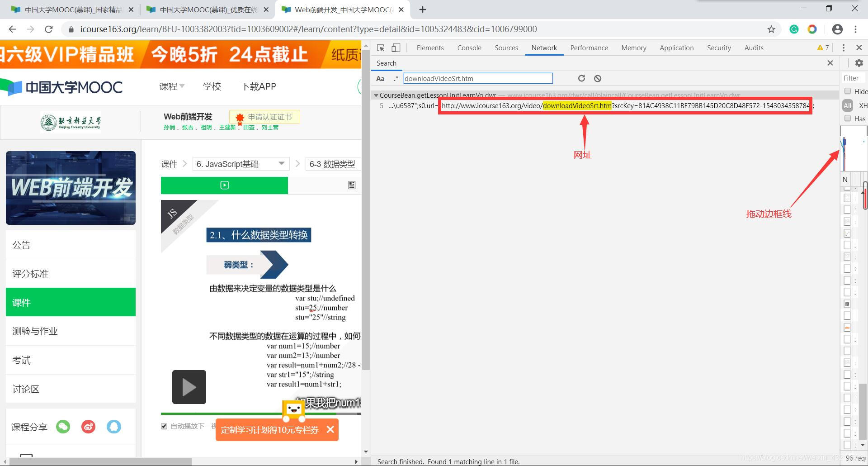Go back using browser back arrow
The image size is (868, 466).
click(x=12, y=29)
